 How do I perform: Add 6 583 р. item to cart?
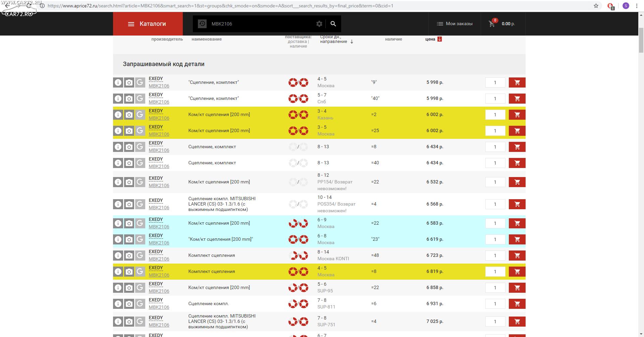pyautogui.click(x=517, y=223)
